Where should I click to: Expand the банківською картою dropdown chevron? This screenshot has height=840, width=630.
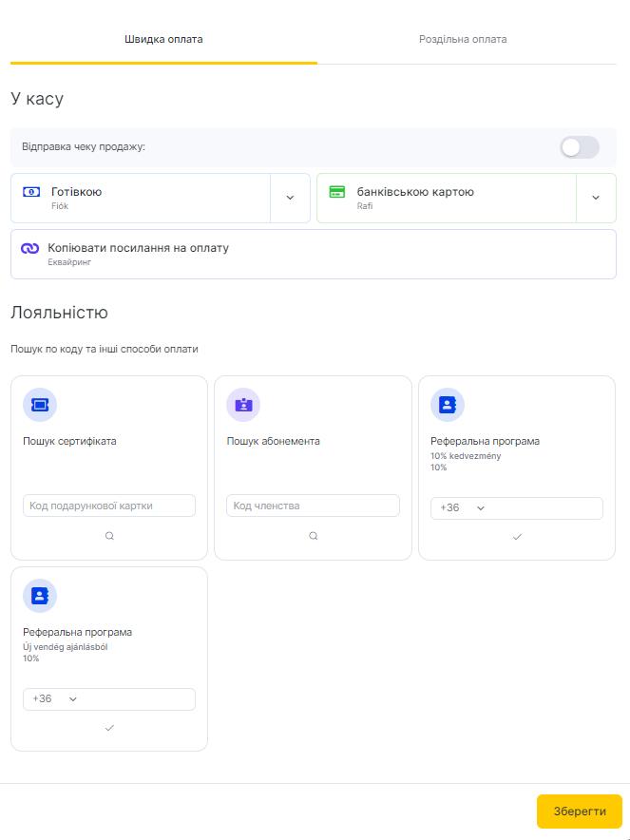click(596, 198)
